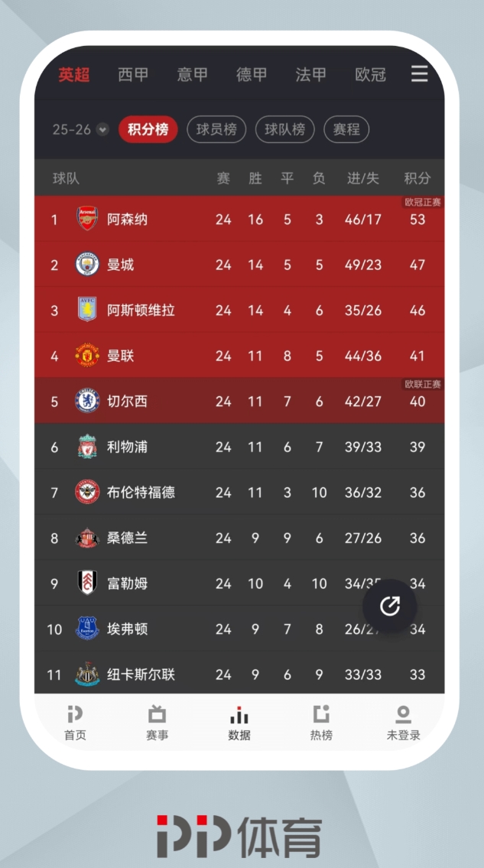Click the 未登录 profile login icon
484x868 pixels.
[403, 714]
